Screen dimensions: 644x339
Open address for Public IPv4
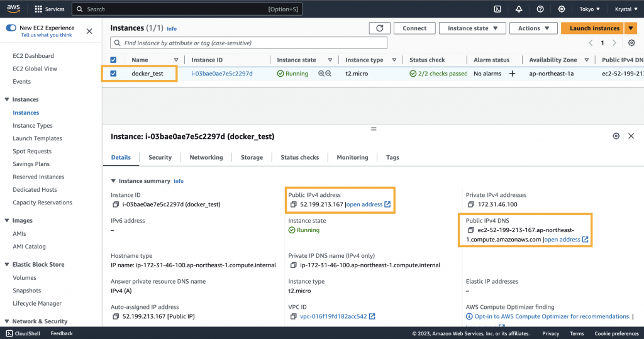click(369, 204)
